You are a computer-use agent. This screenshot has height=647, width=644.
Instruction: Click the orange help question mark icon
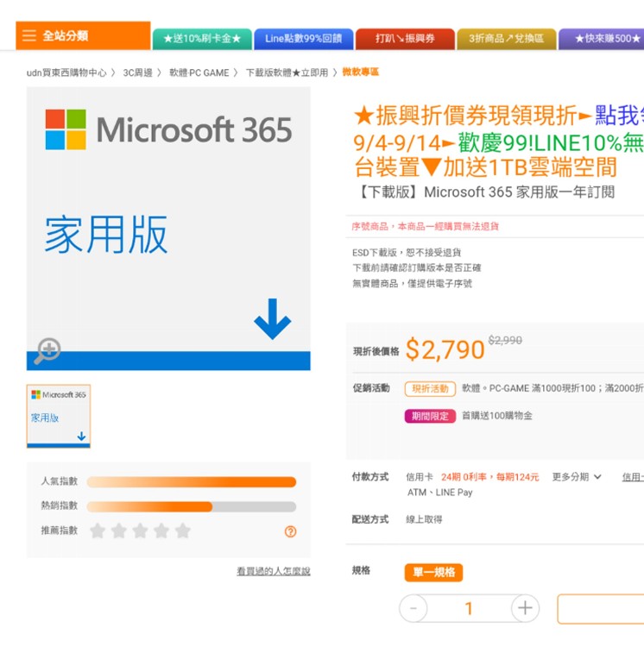click(x=290, y=531)
